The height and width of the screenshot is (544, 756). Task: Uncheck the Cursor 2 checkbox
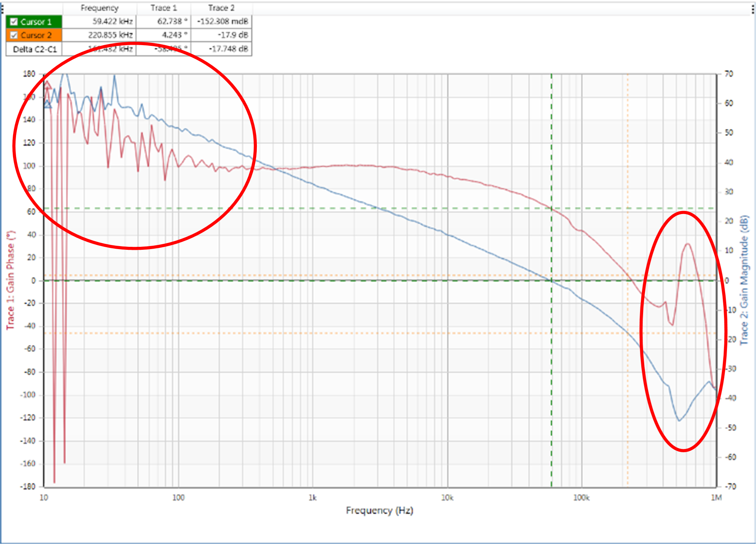click(x=14, y=35)
